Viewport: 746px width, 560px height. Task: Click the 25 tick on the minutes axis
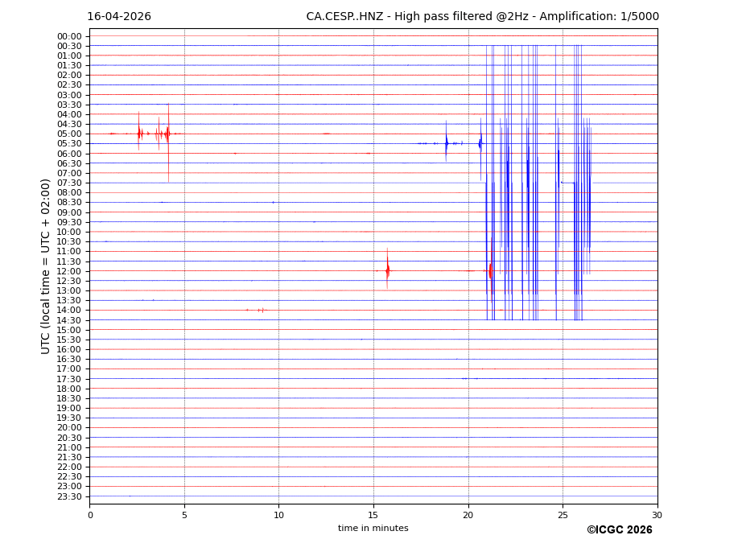coord(563,515)
